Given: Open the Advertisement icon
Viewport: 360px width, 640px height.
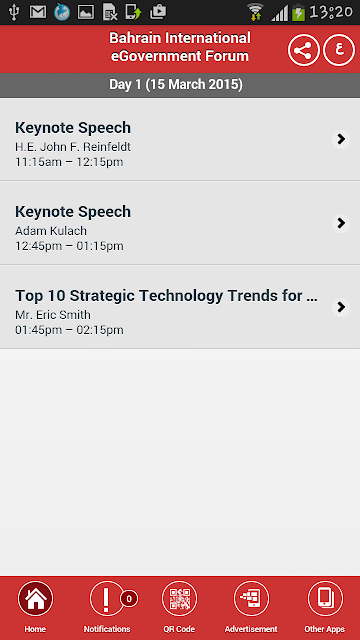Looking at the screenshot, I should click(251, 598).
